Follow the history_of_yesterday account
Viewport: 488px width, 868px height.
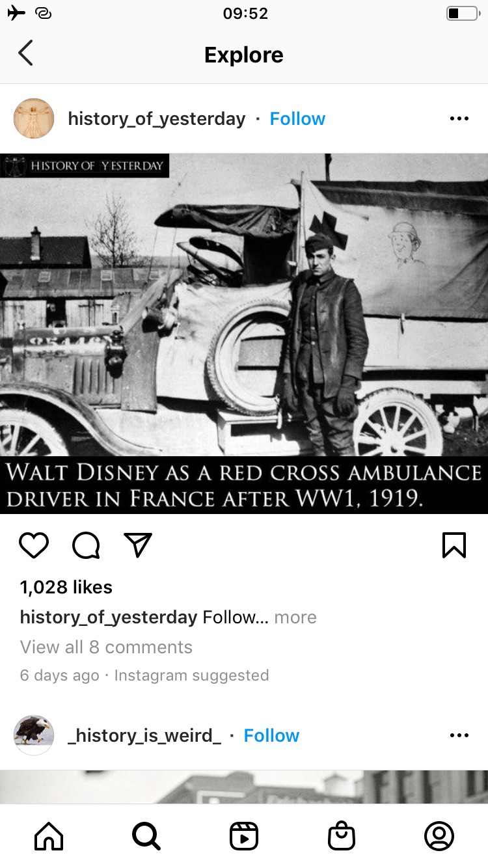[x=297, y=118]
